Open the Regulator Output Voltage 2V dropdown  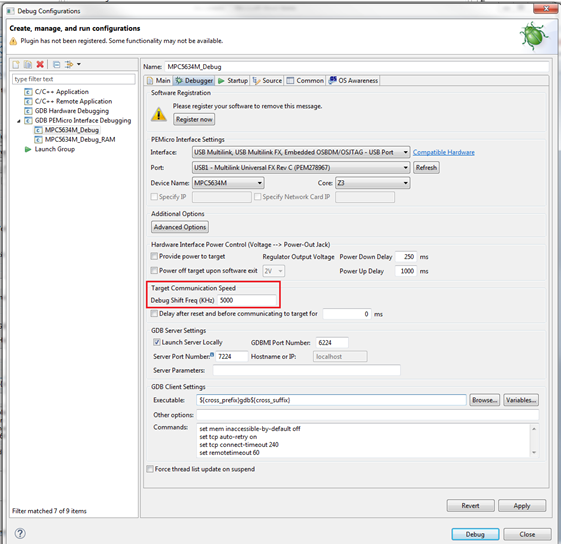[x=274, y=271]
